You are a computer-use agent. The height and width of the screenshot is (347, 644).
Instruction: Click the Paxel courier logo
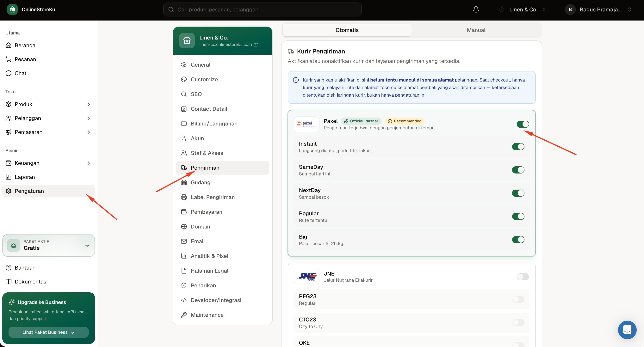click(x=307, y=124)
